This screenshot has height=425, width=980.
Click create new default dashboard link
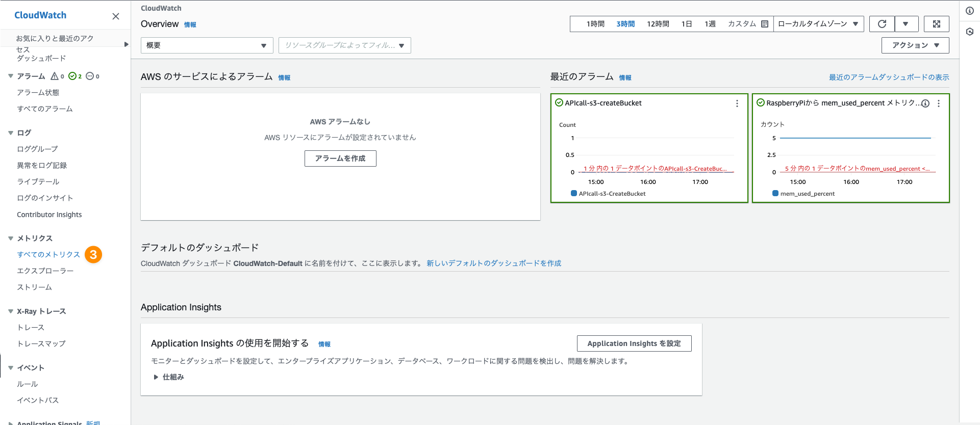(x=494, y=263)
